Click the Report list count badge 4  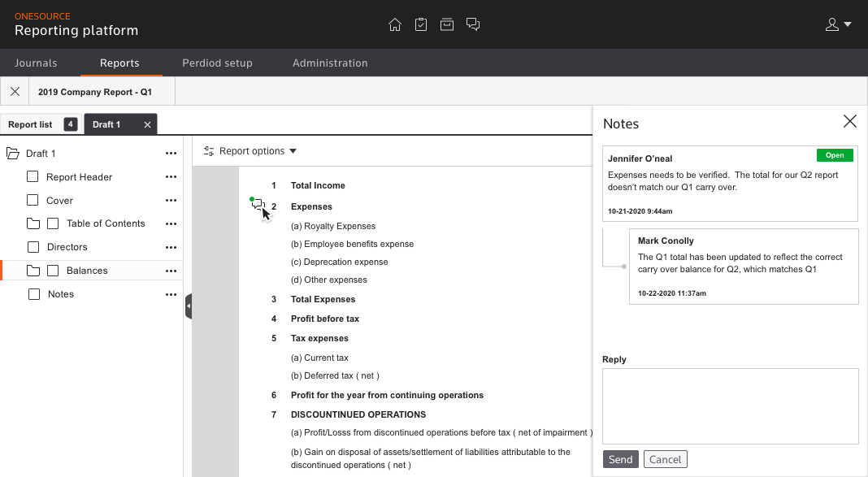coord(71,124)
